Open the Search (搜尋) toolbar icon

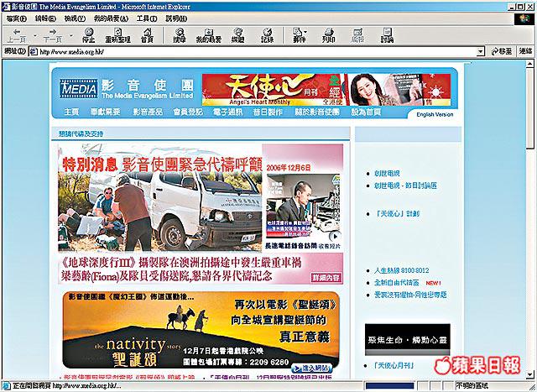[180, 35]
